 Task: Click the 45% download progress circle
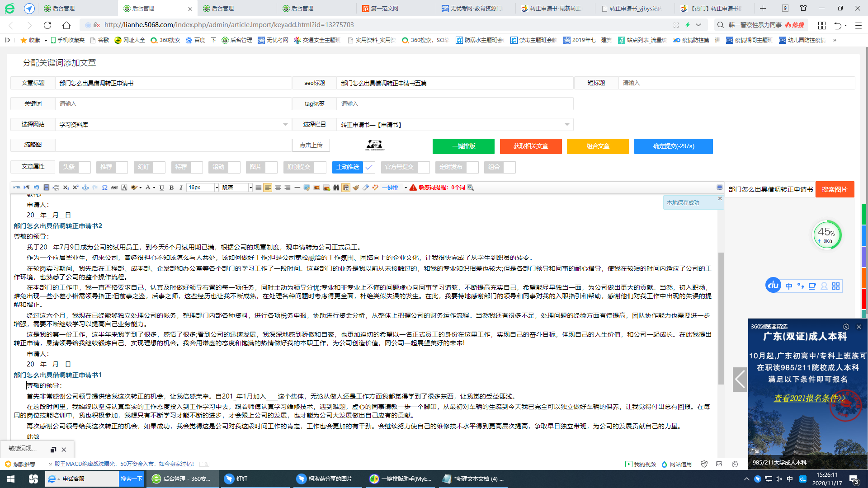[x=827, y=235]
